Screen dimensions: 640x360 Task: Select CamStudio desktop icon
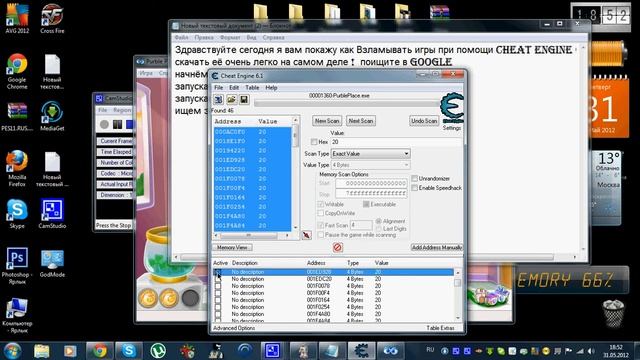52,214
